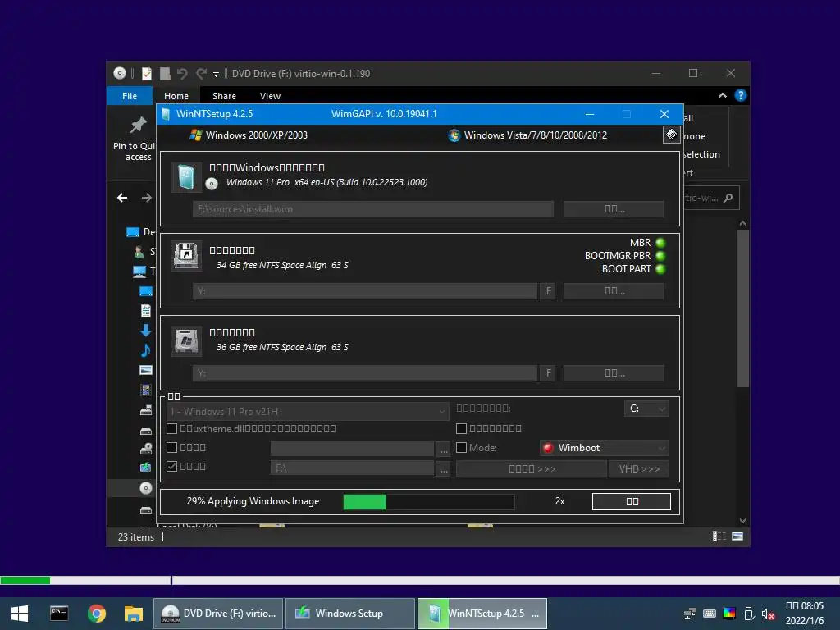Switch to Windows Setup taskbar button
The height and width of the screenshot is (630, 840).
350,614
